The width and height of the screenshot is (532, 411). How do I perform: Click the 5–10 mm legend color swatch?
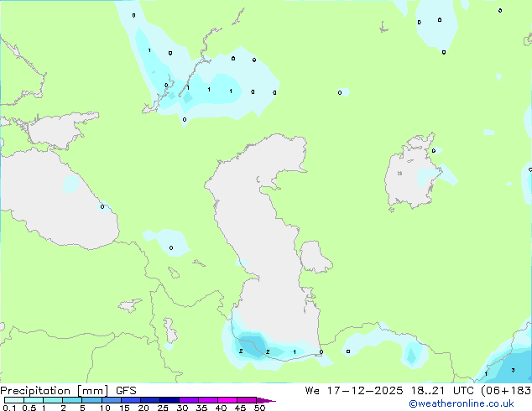coord(91,400)
